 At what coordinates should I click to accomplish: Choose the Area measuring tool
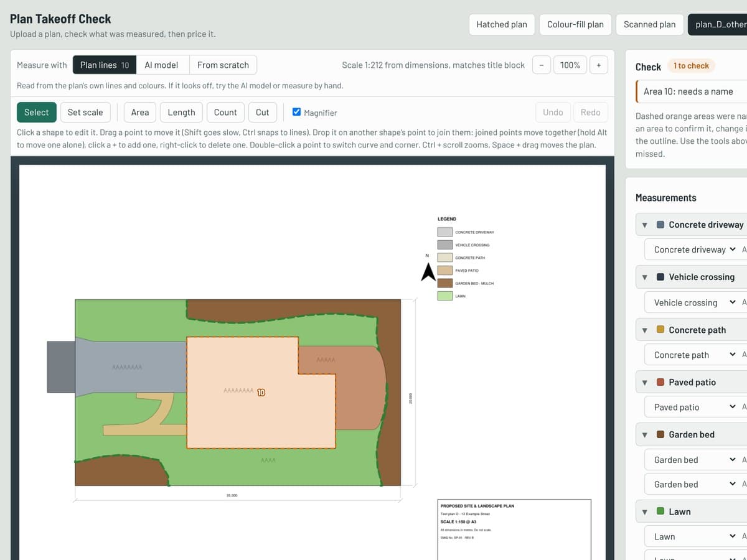tap(140, 112)
